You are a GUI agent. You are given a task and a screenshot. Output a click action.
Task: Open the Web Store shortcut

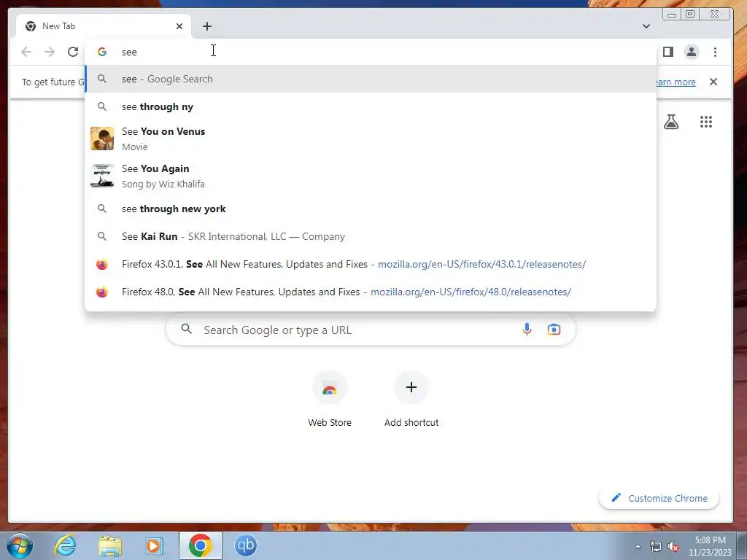point(330,400)
